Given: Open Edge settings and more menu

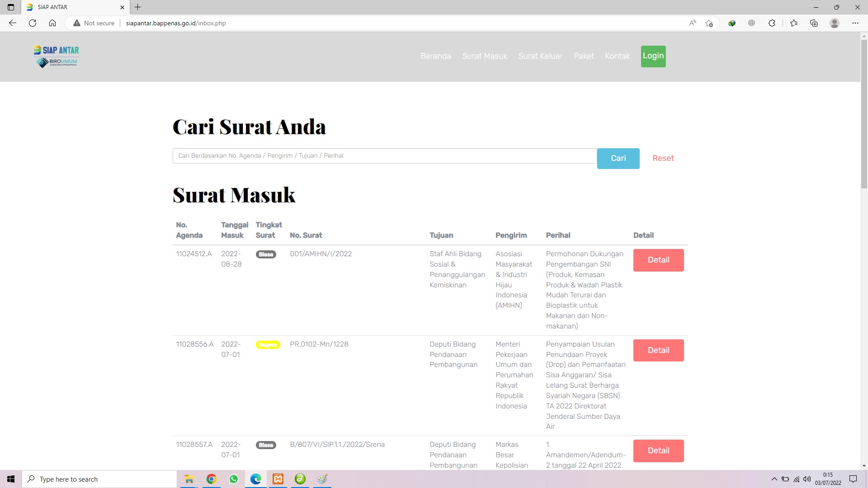Looking at the screenshot, I should click(x=855, y=23).
